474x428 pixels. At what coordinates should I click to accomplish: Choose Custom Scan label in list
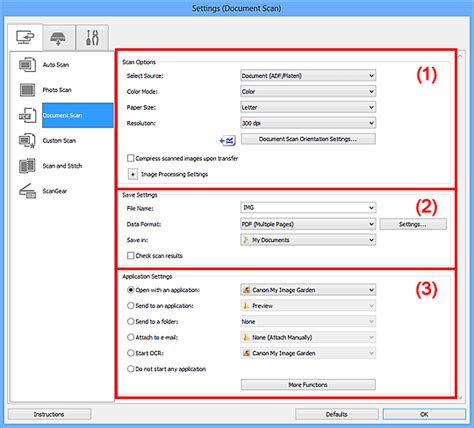point(59,141)
